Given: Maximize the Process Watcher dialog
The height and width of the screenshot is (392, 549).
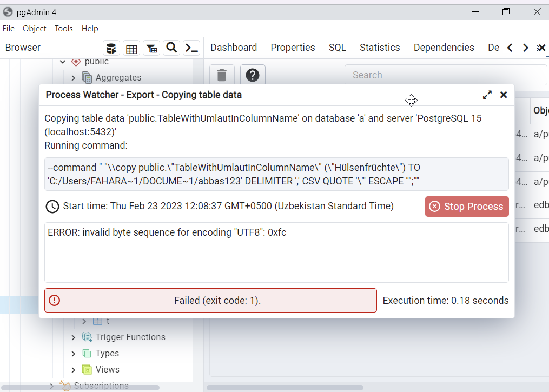Looking at the screenshot, I should (x=487, y=95).
